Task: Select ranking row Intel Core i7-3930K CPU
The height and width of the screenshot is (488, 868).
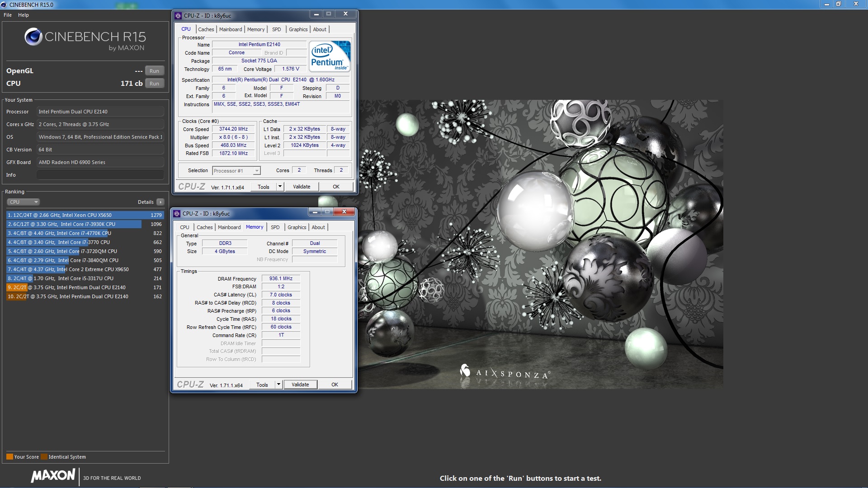Action: pos(85,224)
